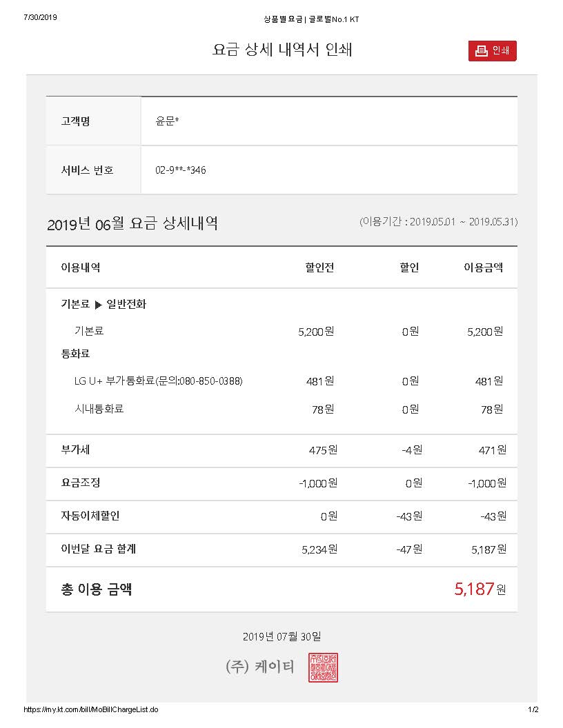Click the LG U+ 부가통화료 row label
The image size is (563, 728).
click(158, 381)
